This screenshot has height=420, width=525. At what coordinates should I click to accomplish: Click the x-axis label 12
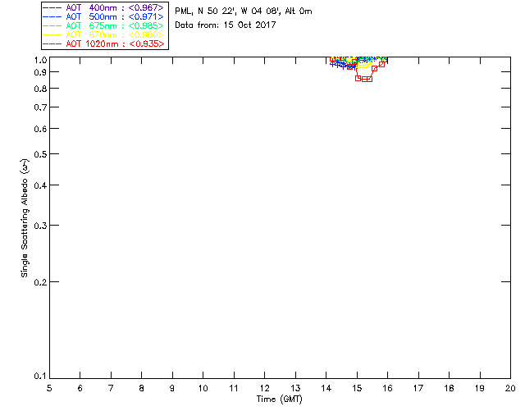click(x=264, y=389)
